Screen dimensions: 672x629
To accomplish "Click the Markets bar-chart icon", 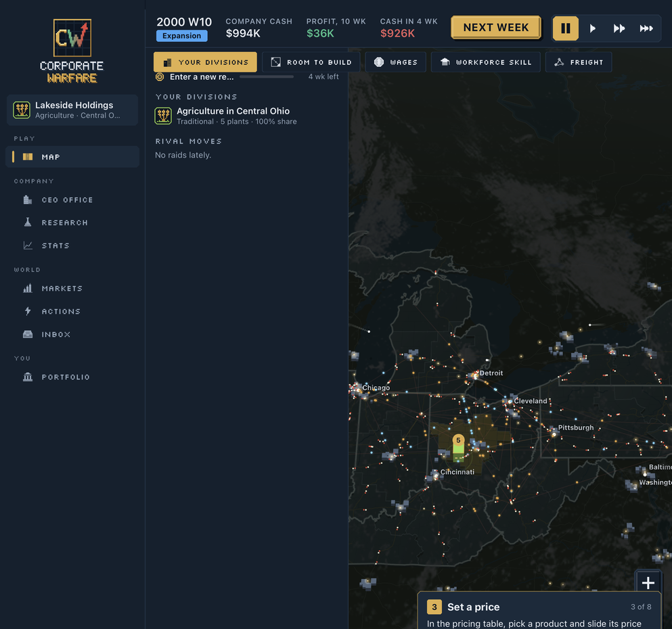I will (x=28, y=288).
